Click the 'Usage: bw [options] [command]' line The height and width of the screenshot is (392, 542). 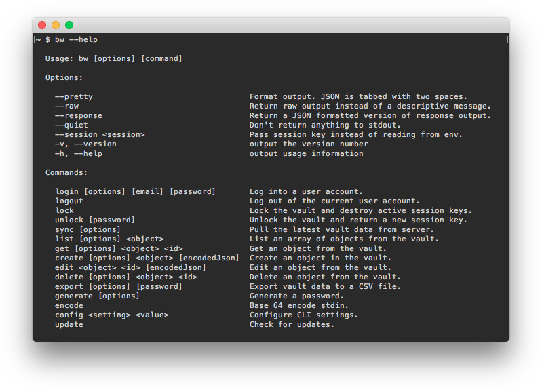pos(113,59)
